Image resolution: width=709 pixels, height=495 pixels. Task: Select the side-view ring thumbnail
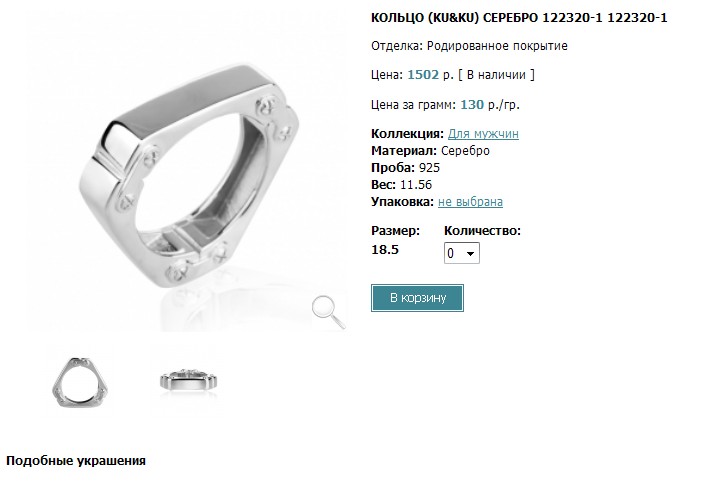(x=189, y=381)
